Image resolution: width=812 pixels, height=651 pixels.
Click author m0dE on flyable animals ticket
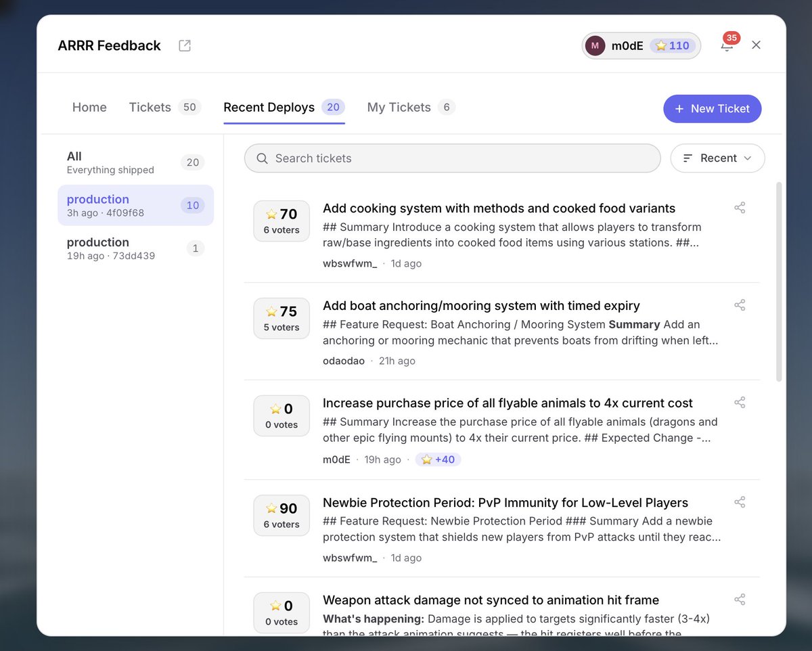point(336,459)
